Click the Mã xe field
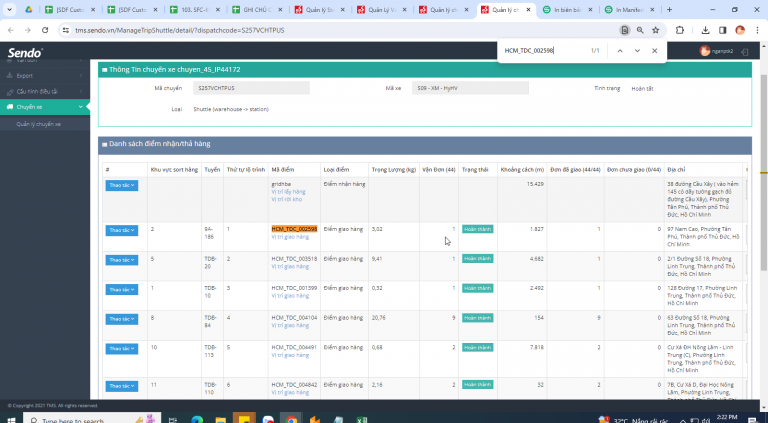 point(470,88)
